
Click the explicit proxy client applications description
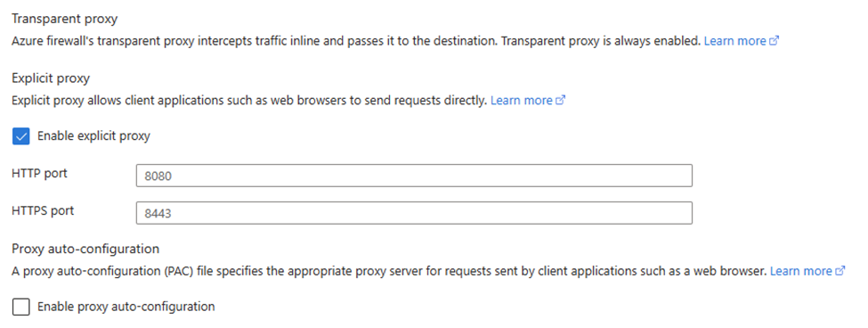click(249, 101)
